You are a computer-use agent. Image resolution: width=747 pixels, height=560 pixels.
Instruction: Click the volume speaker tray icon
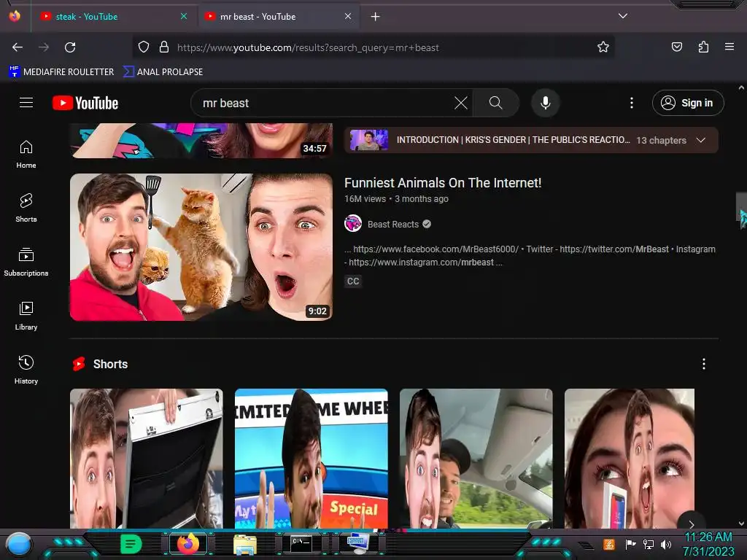666,544
